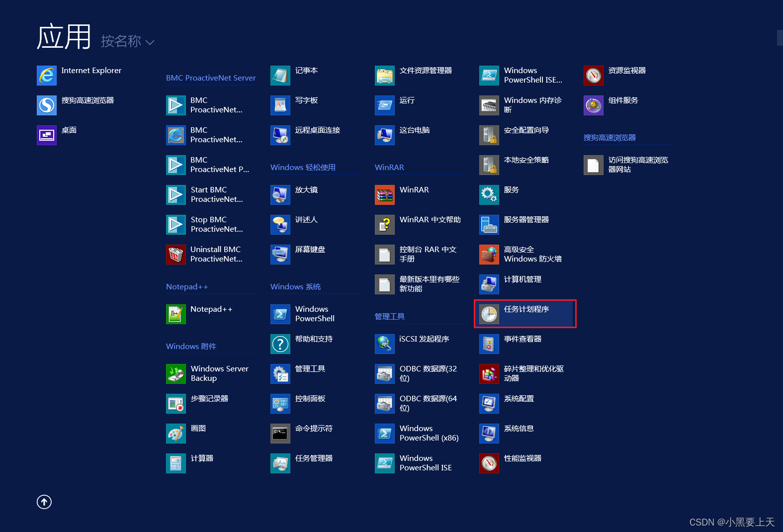Viewport: 783px width, 532px height.
Task: Open iSCSI 发起程序 icon
Action: click(x=385, y=344)
